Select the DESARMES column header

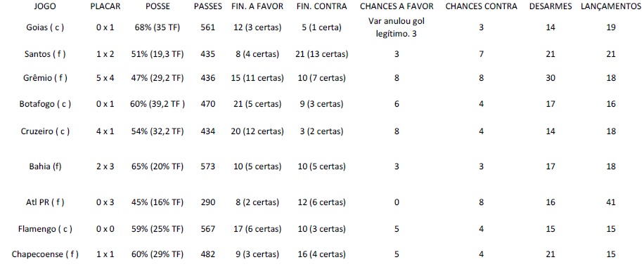tap(550, 6)
